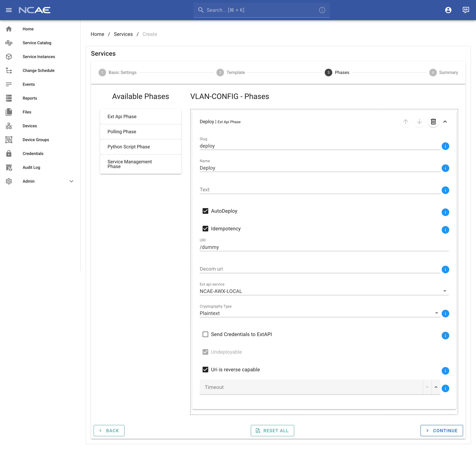Viewport: 476px width, 449px height.
Task: Open the Ext api service dropdown
Action: point(324,291)
